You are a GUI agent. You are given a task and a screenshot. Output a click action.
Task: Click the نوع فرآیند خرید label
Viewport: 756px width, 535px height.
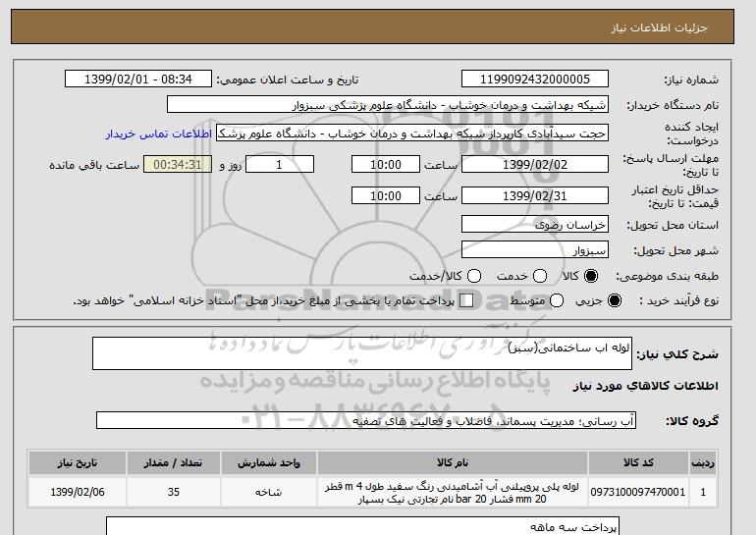(x=678, y=300)
